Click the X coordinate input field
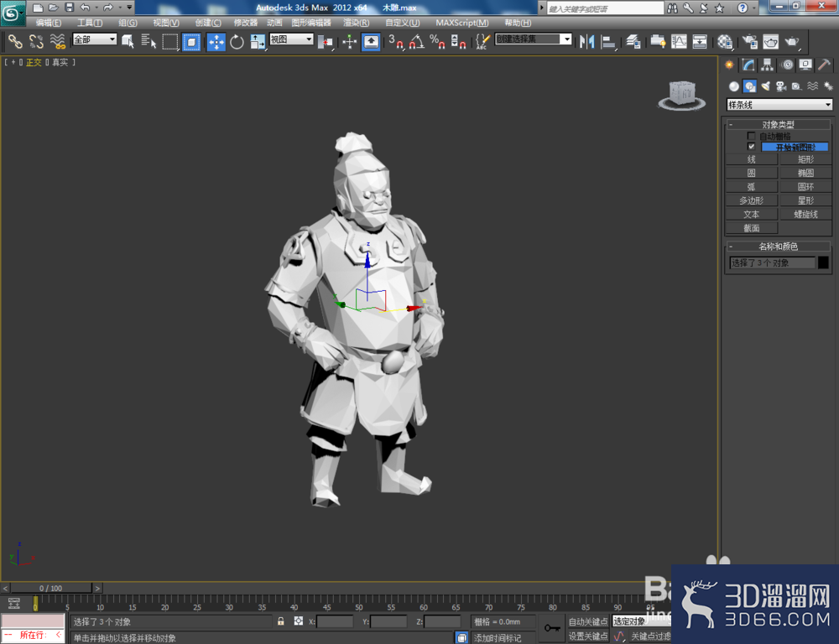The width and height of the screenshot is (839, 644). point(335,621)
